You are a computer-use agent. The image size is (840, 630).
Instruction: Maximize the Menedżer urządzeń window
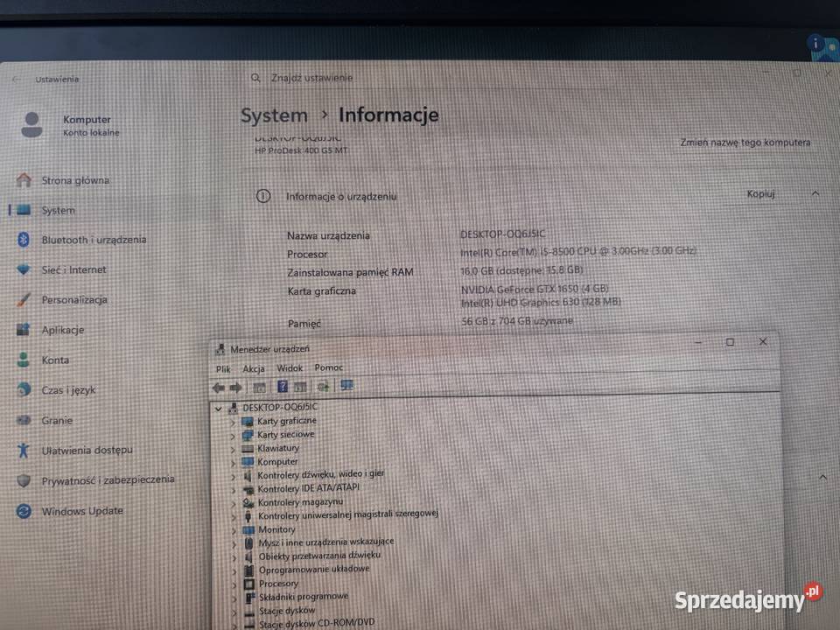point(730,342)
